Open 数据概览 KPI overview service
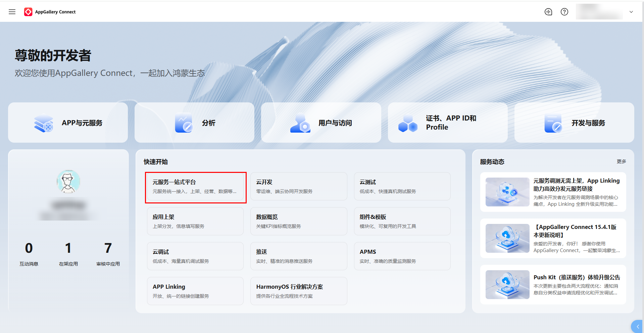The image size is (644, 333). click(x=298, y=221)
